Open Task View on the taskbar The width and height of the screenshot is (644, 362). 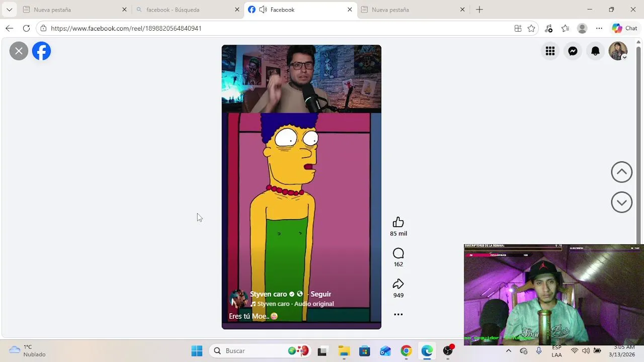point(322,351)
